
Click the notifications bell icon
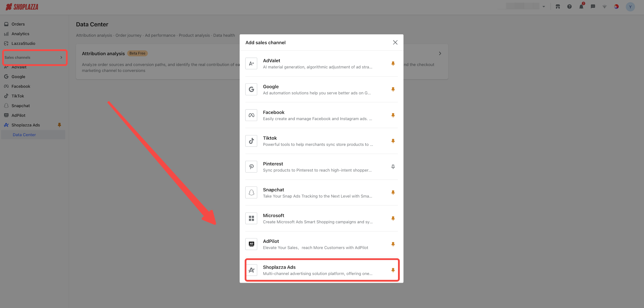tap(581, 7)
